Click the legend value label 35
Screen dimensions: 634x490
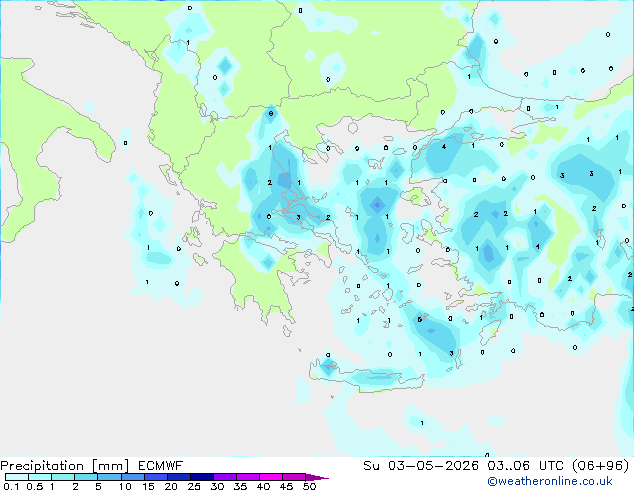point(241,486)
